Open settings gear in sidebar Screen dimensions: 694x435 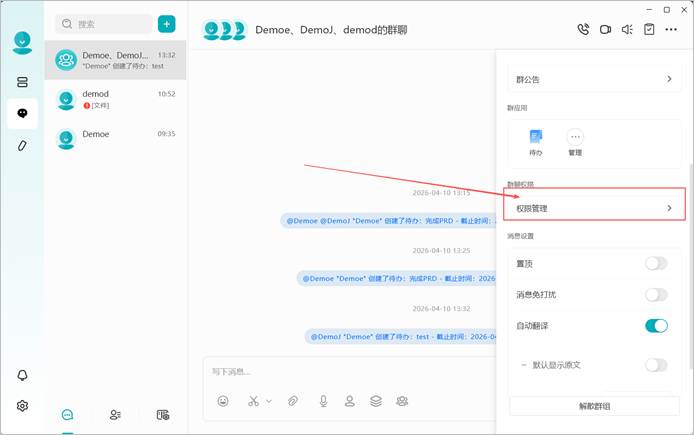tap(22, 406)
